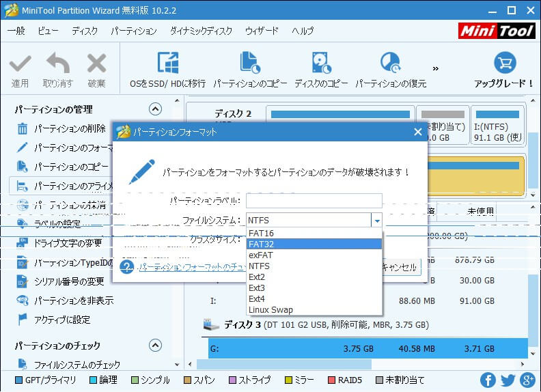Choose exFAT from file system list
The width and height of the screenshot is (541, 392).
click(314, 255)
